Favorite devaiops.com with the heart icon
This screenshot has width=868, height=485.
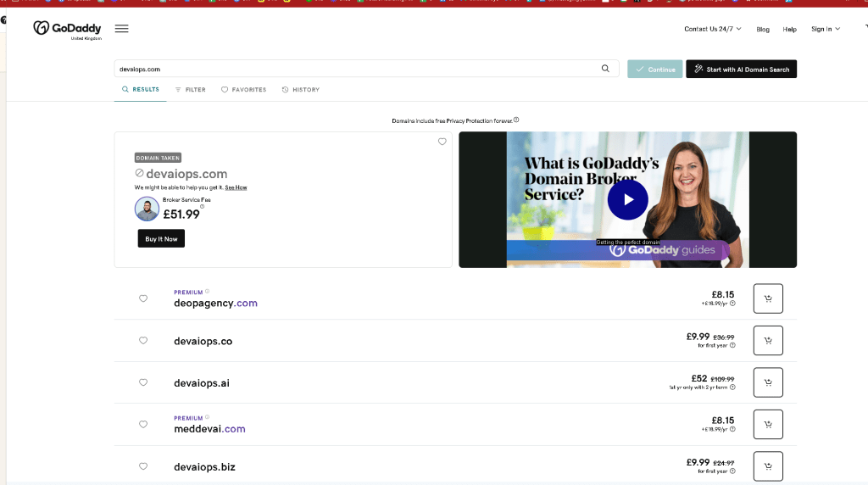pyautogui.click(x=442, y=142)
